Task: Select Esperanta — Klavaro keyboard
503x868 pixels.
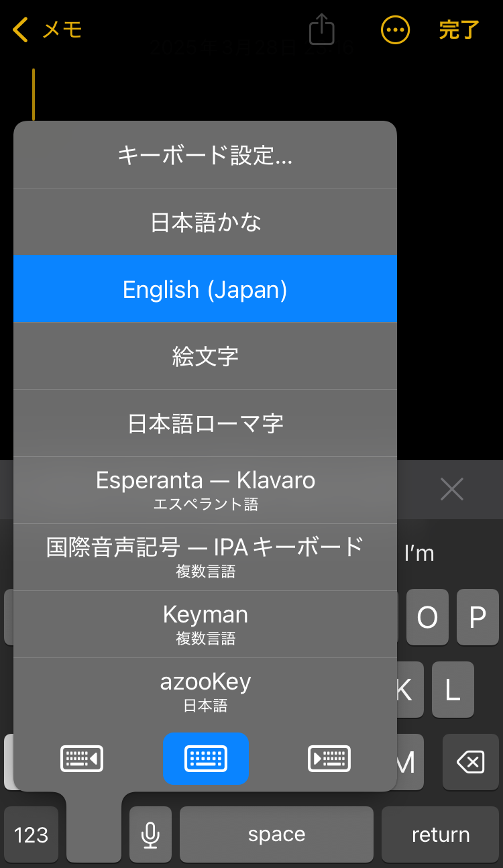Action: pyautogui.click(x=205, y=490)
